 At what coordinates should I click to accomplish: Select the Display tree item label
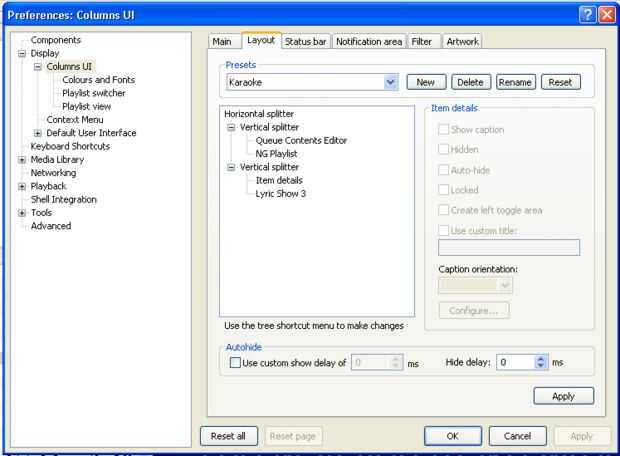pyautogui.click(x=45, y=53)
